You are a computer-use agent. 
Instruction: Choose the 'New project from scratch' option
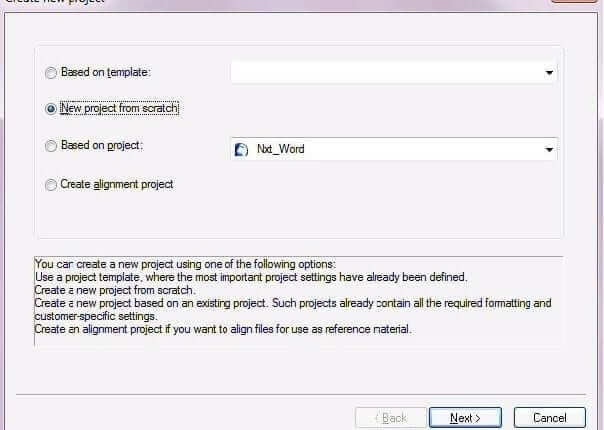click(x=51, y=109)
